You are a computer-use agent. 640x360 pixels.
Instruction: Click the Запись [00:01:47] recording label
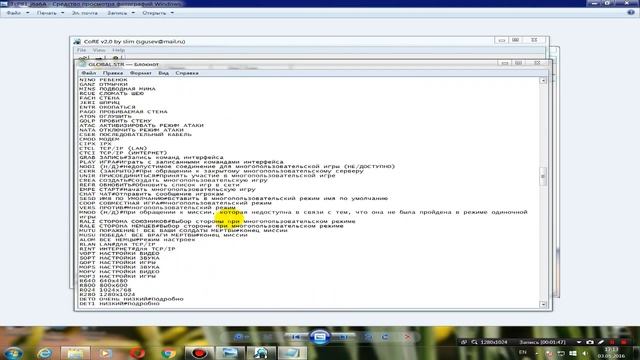pos(542,342)
